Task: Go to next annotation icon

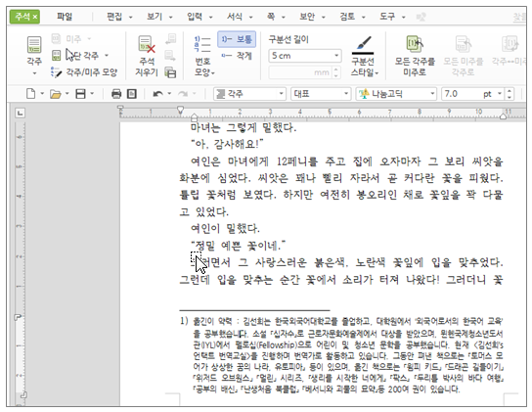Action: click(x=171, y=56)
